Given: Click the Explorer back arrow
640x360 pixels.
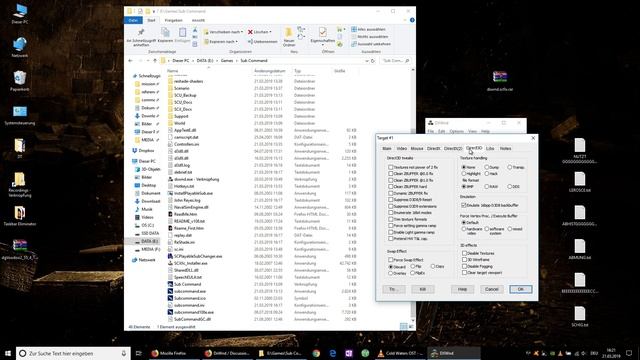Looking at the screenshot, I should [x=130, y=60].
